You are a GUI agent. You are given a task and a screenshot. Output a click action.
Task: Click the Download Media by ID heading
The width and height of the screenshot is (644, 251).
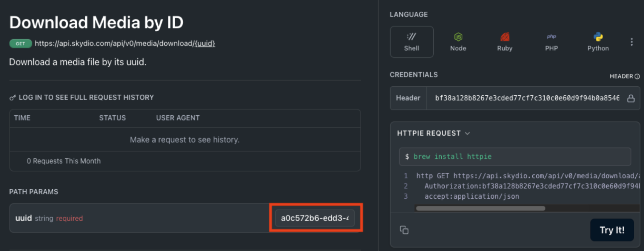click(x=96, y=23)
